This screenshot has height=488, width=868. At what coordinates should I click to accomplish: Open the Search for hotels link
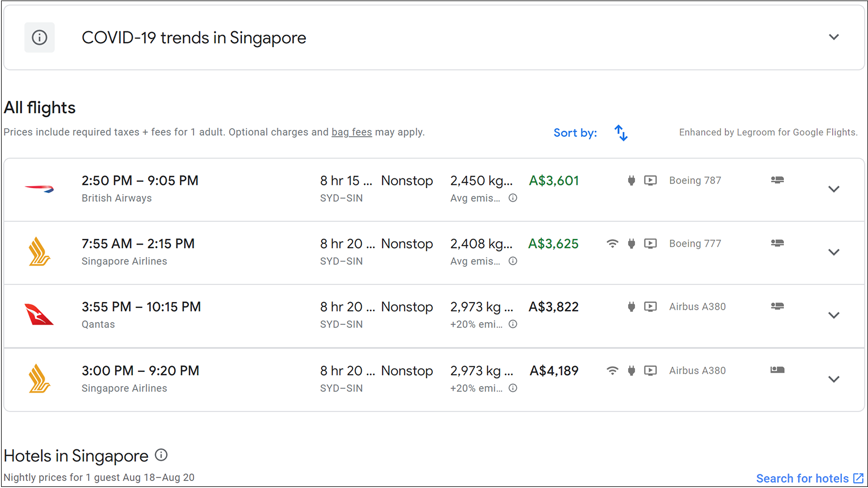coord(809,478)
